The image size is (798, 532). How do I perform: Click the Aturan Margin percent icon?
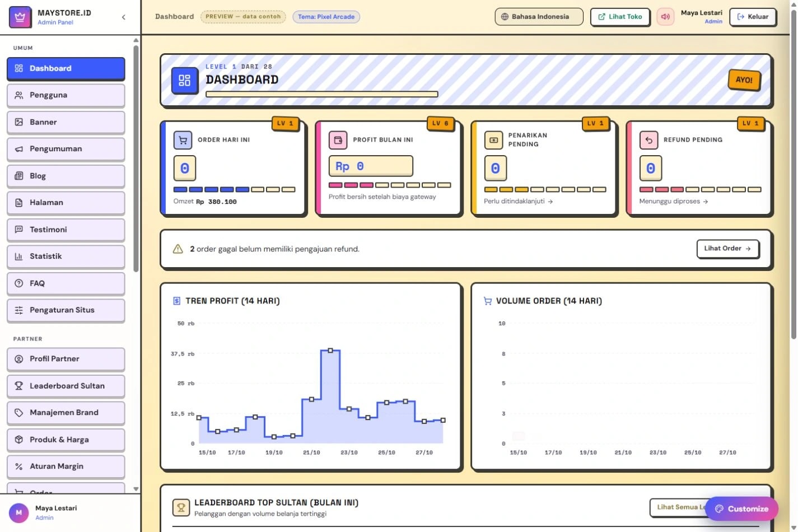point(19,466)
